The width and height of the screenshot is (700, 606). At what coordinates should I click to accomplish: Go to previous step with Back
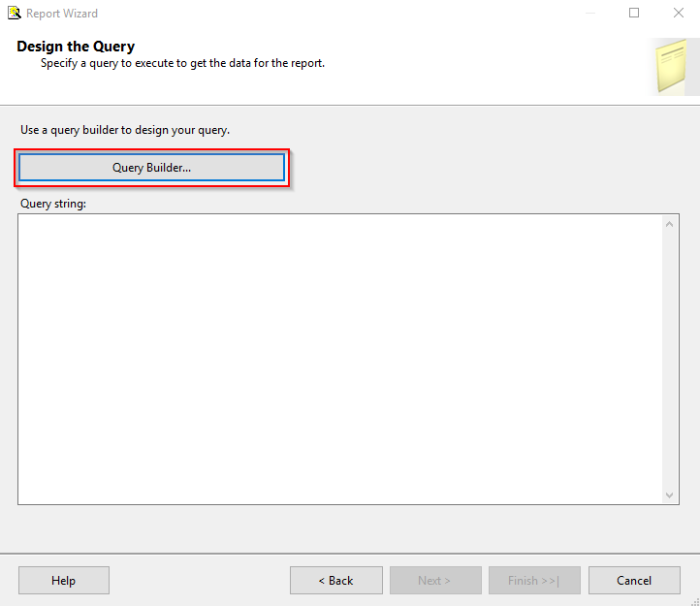click(x=336, y=580)
